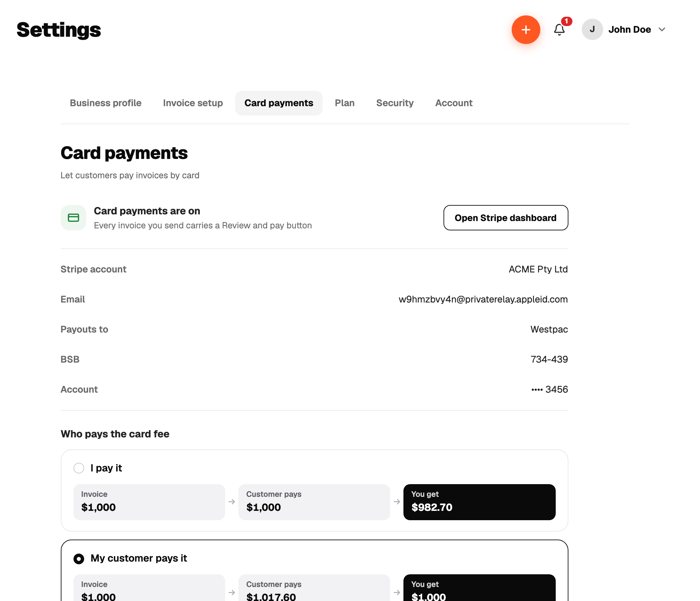The width and height of the screenshot is (700, 601).
Task: Click "Let customers pay invoices by card" subtitle
Action: point(130,175)
